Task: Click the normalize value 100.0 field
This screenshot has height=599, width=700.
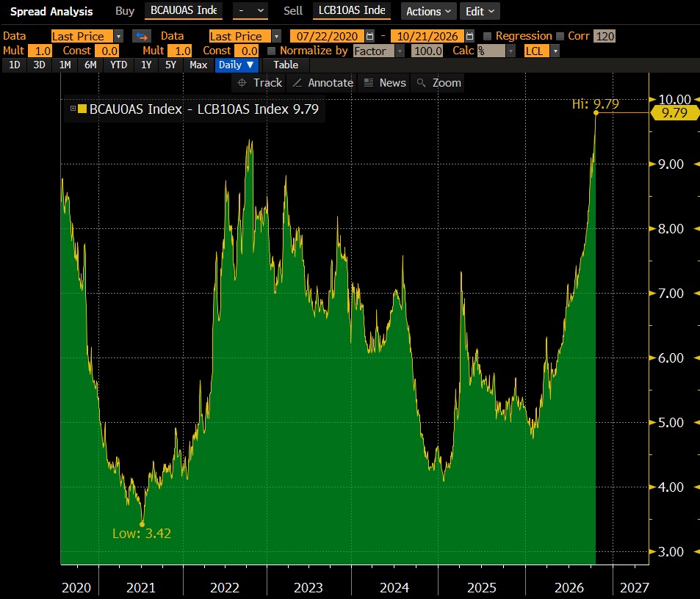Action: tap(427, 51)
